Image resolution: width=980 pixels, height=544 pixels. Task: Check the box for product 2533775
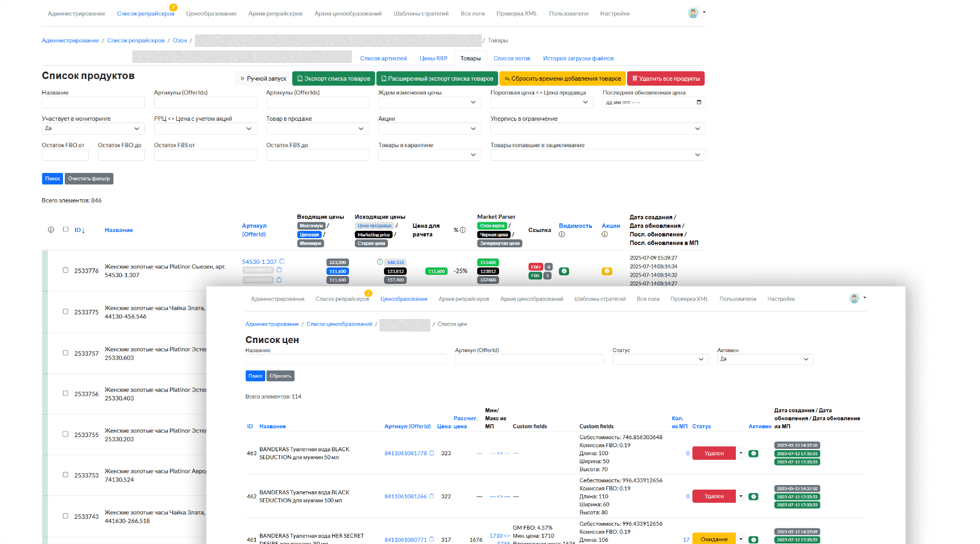[65, 312]
